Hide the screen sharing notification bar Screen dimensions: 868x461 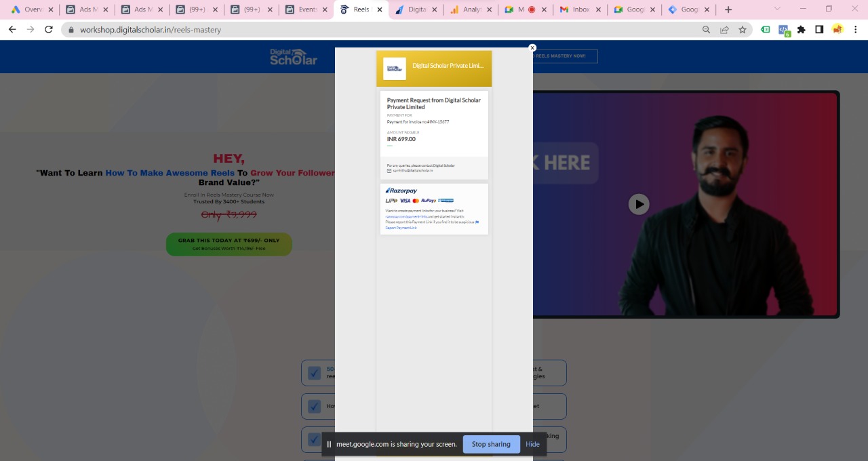pyautogui.click(x=532, y=444)
